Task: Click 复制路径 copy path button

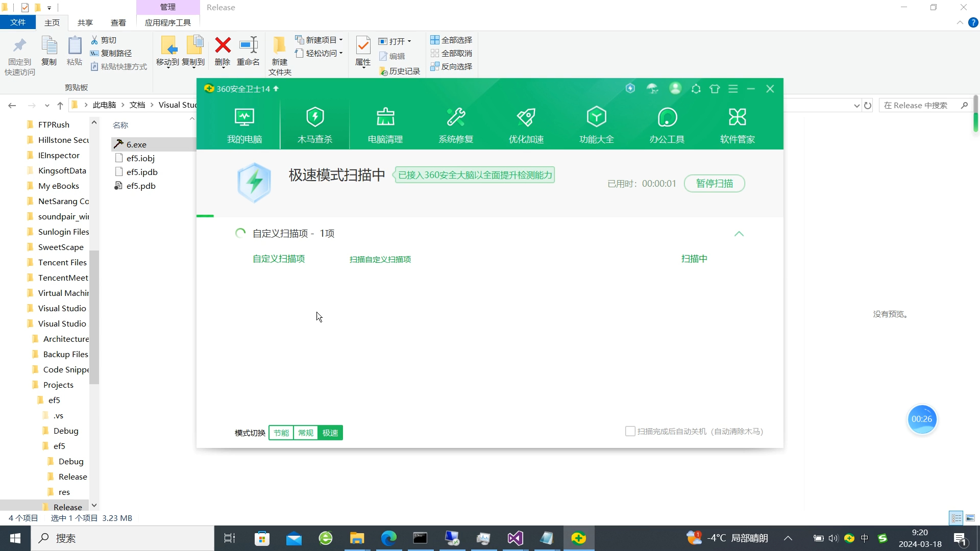Action: (111, 53)
